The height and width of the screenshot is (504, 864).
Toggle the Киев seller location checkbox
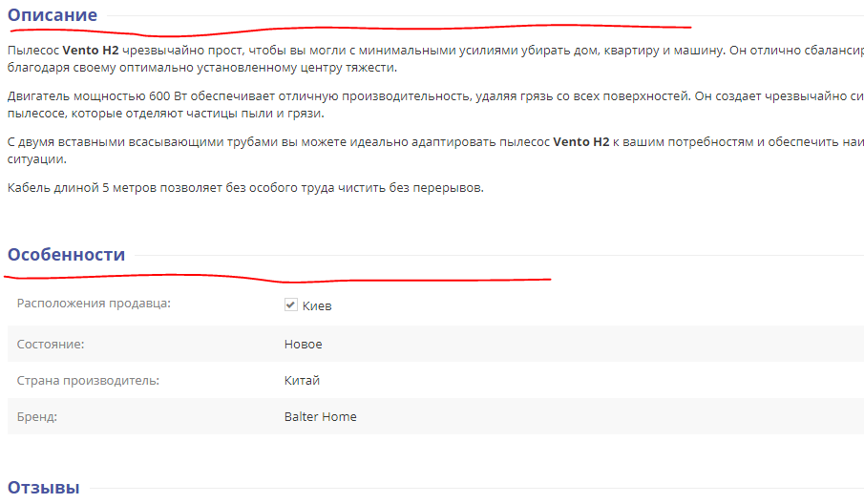[x=291, y=304]
